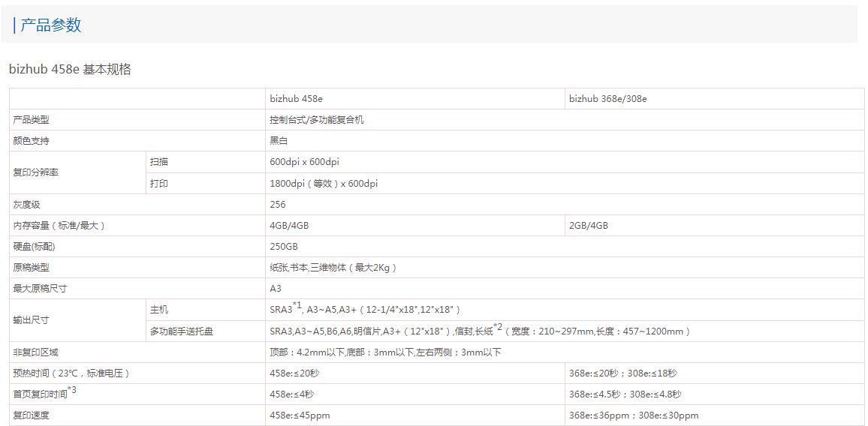Click the A3 original size value
This screenshot has height=426, width=868.
[x=276, y=288]
